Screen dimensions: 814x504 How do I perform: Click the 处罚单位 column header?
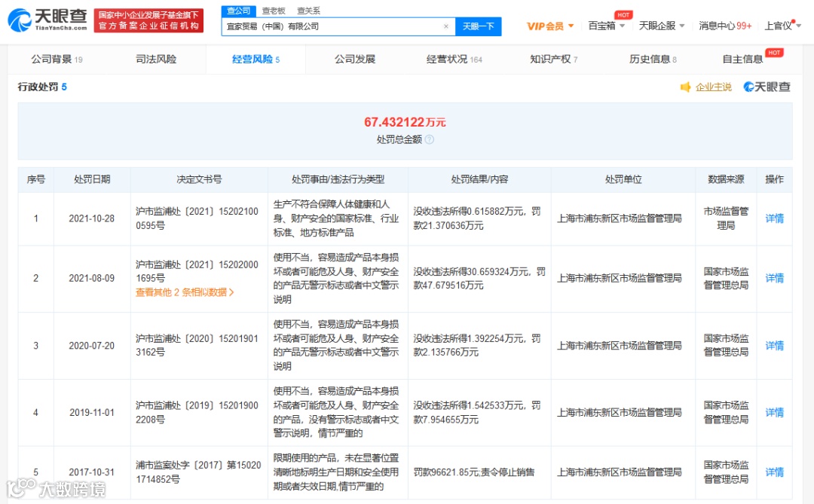(x=623, y=179)
